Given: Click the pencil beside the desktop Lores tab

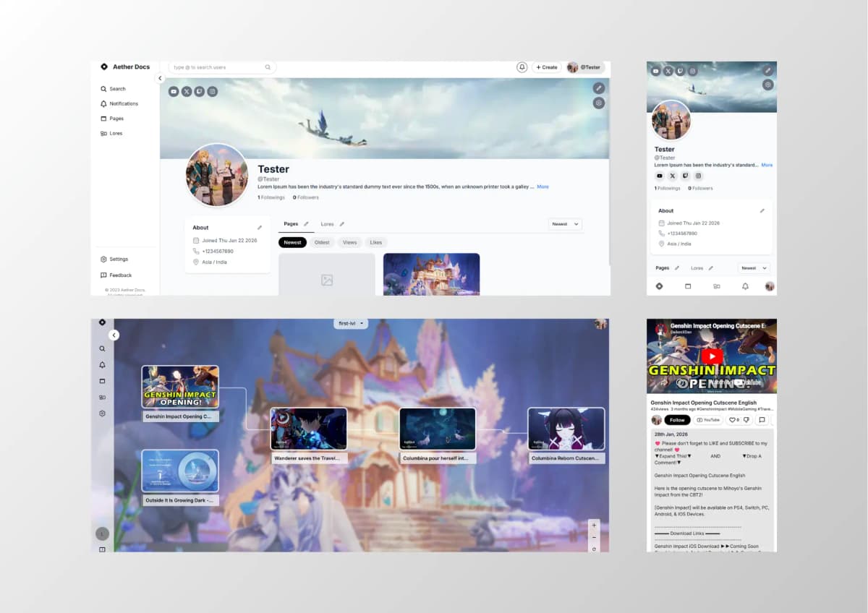Looking at the screenshot, I should point(342,224).
